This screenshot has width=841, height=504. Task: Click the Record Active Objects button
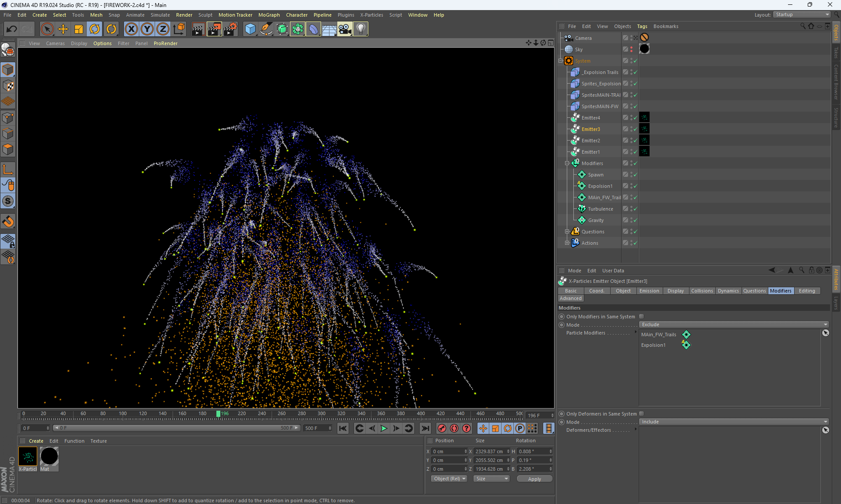pos(442,428)
